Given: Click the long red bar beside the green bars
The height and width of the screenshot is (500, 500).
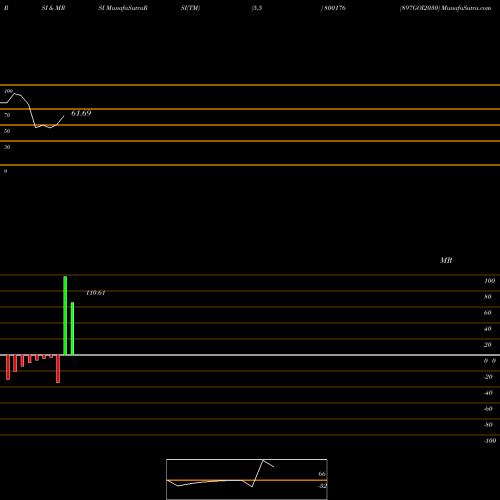Looking at the screenshot, I should tap(58, 369).
